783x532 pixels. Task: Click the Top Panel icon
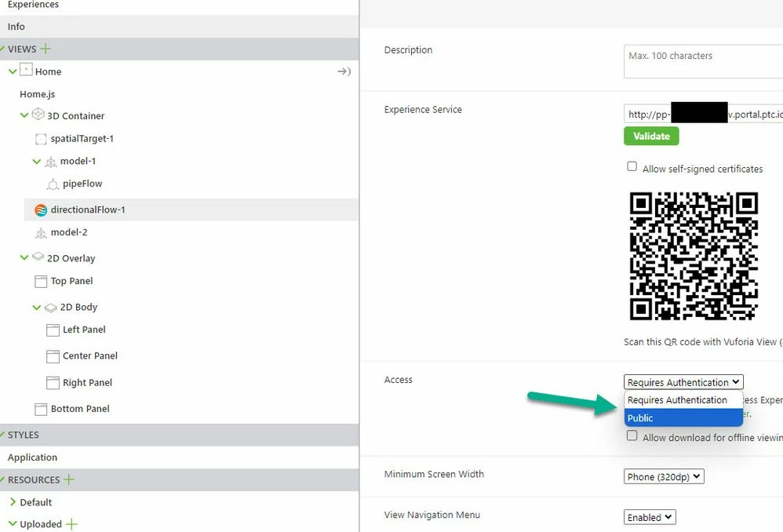point(41,282)
